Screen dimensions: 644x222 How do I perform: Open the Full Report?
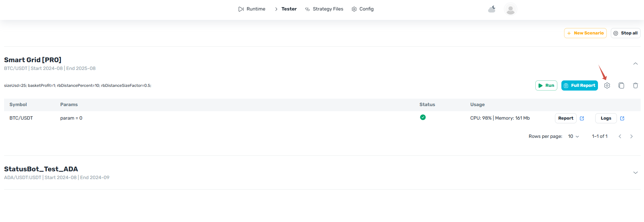(x=579, y=85)
